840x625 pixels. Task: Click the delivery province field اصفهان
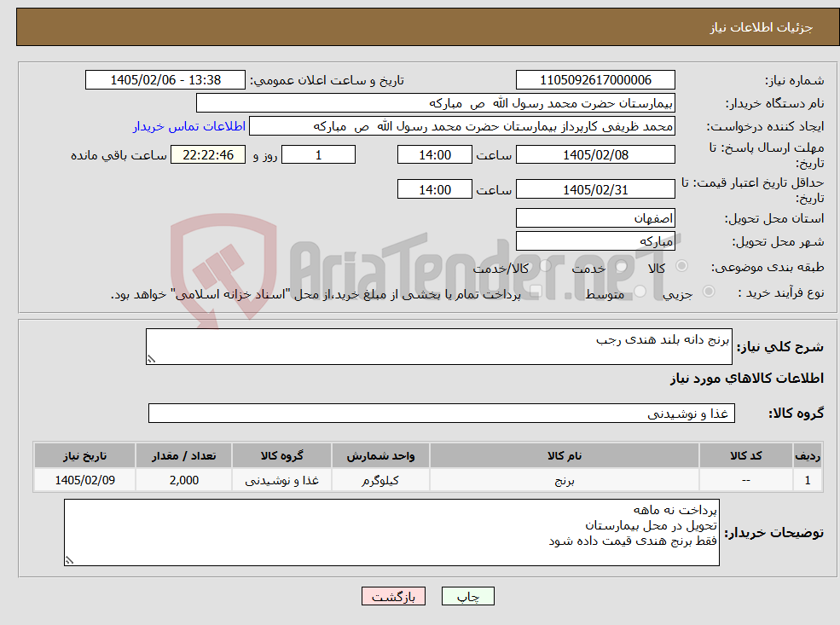[595, 218]
